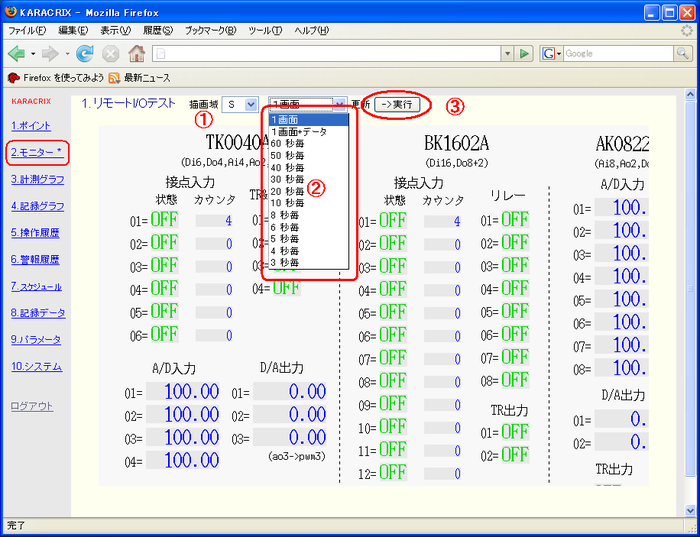The width and height of the screenshot is (700, 537).
Task: Click the Stop loading icon
Action: [x=110, y=54]
